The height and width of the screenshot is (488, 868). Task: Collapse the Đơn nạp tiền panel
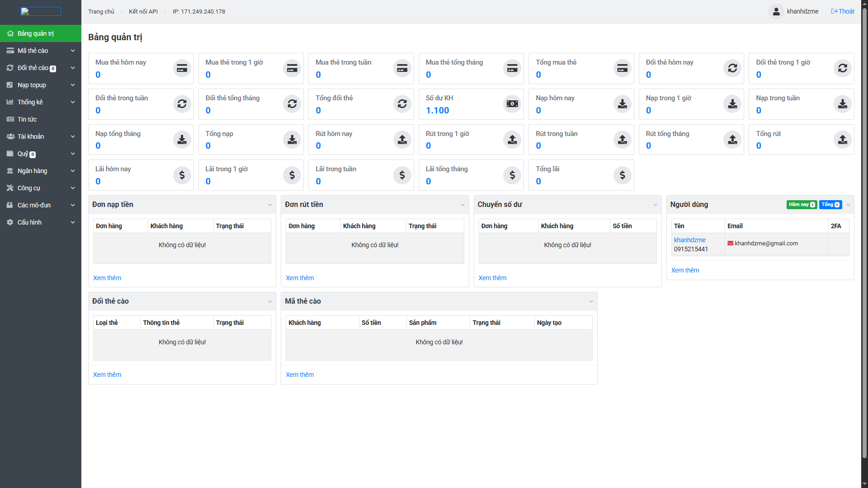pyautogui.click(x=270, y=205)
